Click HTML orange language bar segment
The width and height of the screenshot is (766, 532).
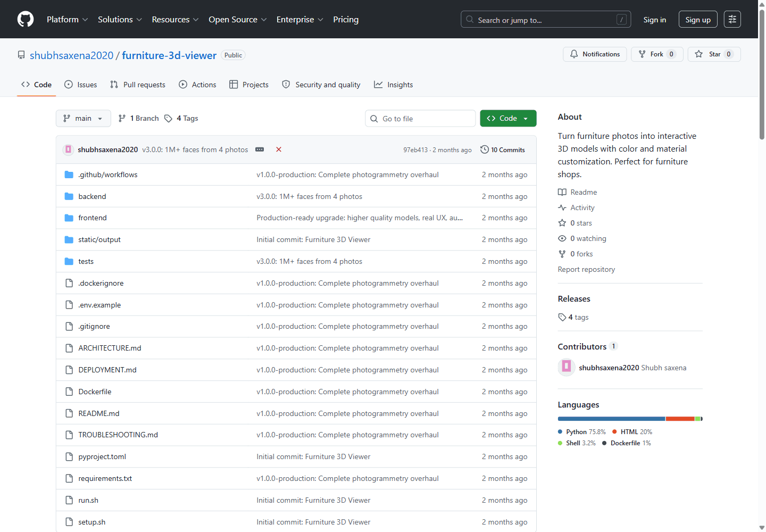point(680,419)
